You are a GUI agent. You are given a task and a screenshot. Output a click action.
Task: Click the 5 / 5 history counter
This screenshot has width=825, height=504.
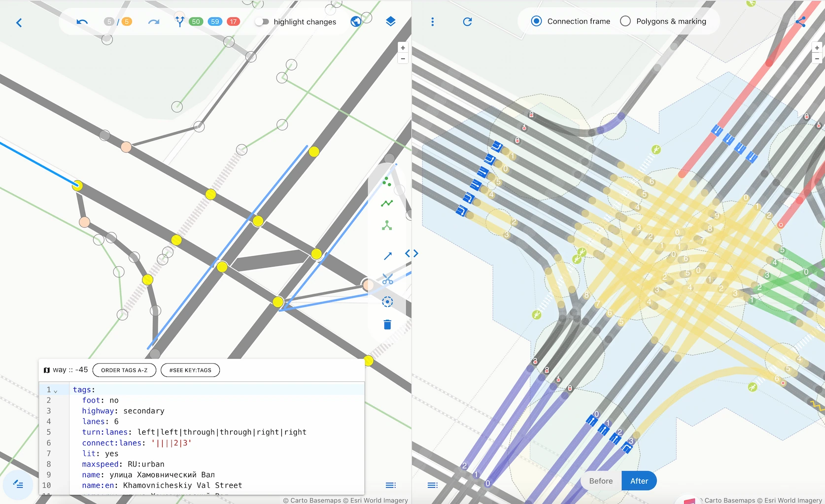(118, 22)
